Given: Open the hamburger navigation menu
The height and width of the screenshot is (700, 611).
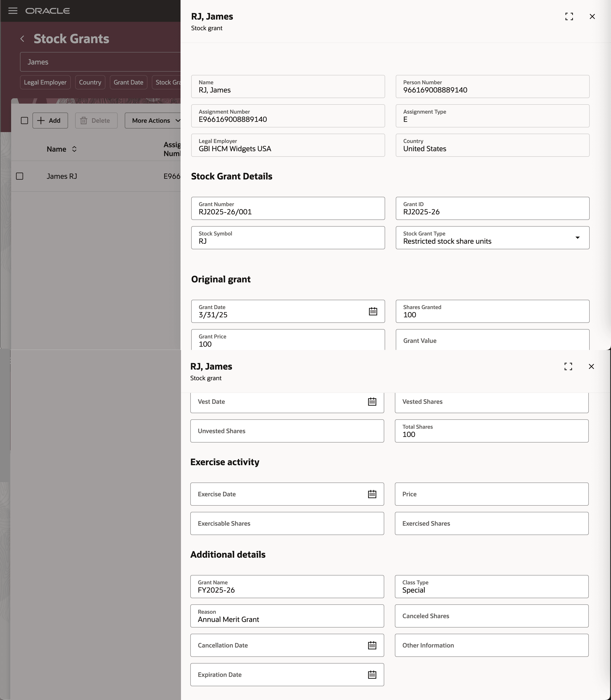Looking at the screenshot, I should (13, 11).
